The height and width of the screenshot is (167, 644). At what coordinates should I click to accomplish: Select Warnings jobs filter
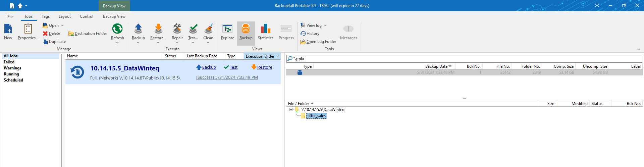[12, 68]
